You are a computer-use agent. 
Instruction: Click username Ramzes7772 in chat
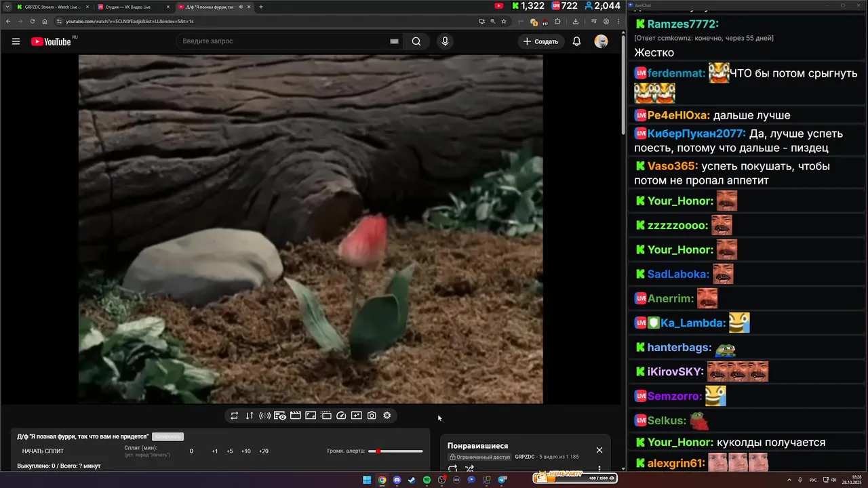[682, 24]
